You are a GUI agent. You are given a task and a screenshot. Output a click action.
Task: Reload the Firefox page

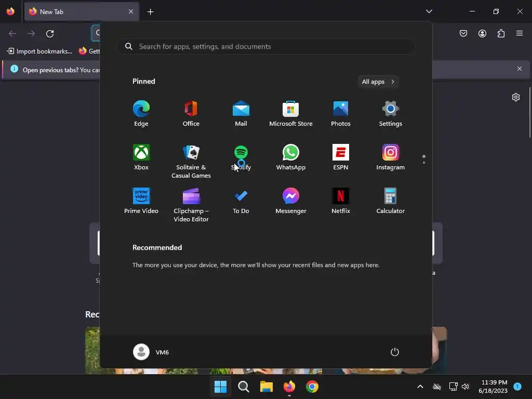pos(50,34)
